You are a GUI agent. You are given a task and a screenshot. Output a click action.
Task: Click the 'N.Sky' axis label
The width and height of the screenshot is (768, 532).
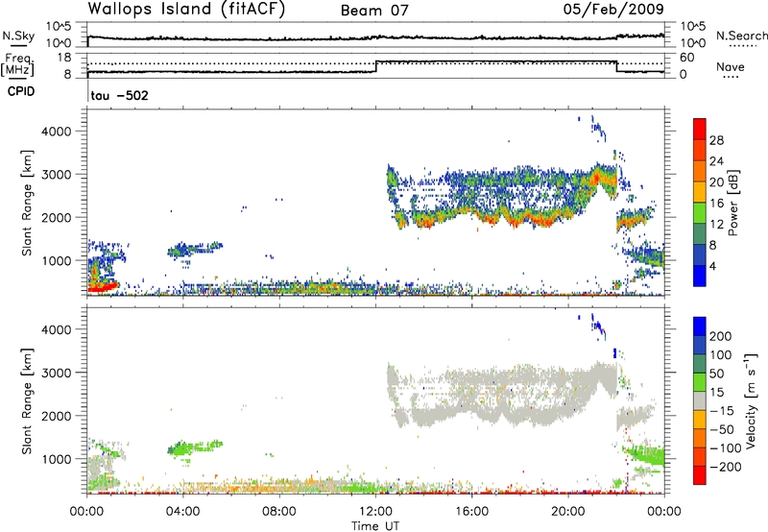click(18, 36)
